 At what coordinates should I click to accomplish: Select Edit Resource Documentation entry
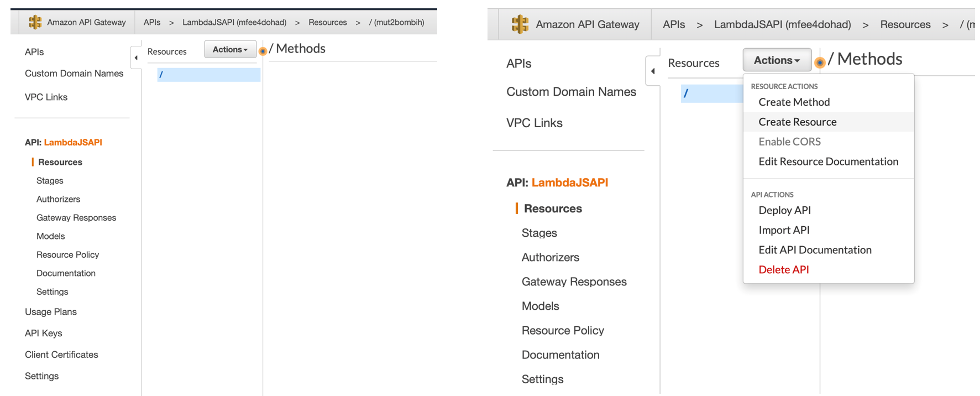pos(828,161)
